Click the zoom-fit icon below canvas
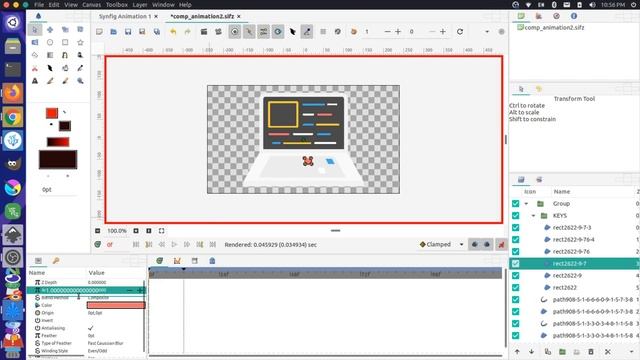The image size is (640, 360). click(x=162, y=231)
